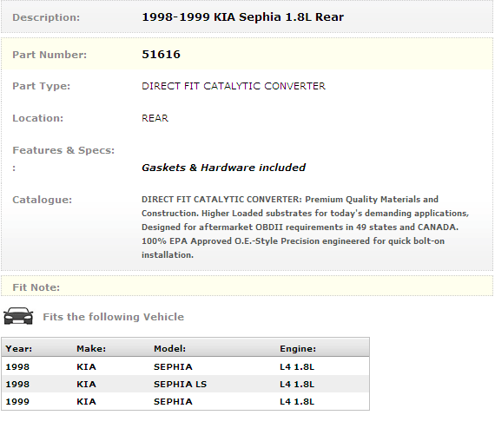
Task: Click the Fits the following Vehicle heading
Action: pos(114,317)
